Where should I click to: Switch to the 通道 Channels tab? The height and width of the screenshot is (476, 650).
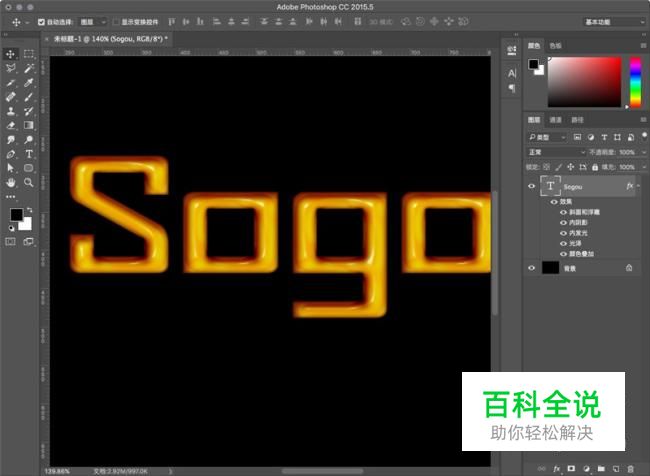[555, 120]
